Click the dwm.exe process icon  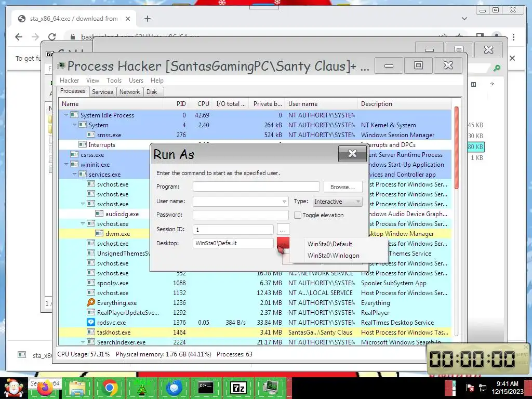(99, 233)
